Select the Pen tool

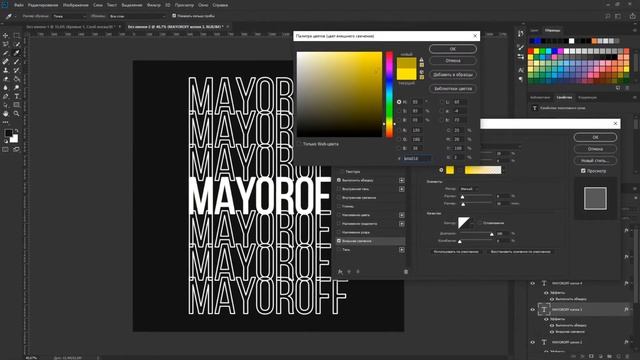point(5,96)
